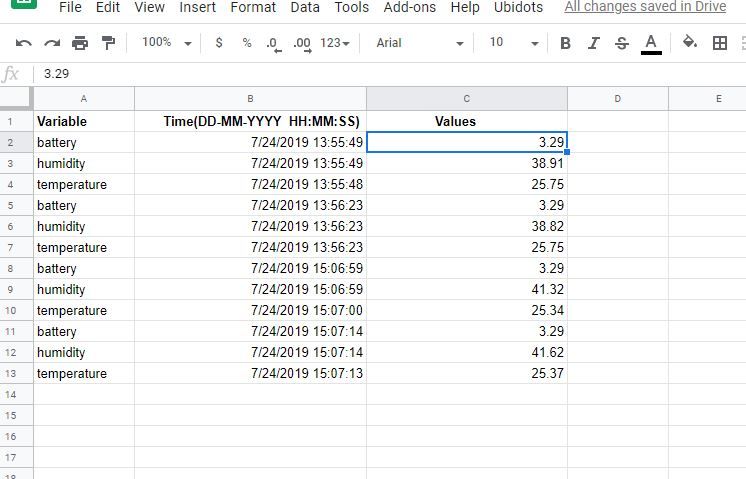
Task: Click the humidity cell in row 9
Action: 84,289
